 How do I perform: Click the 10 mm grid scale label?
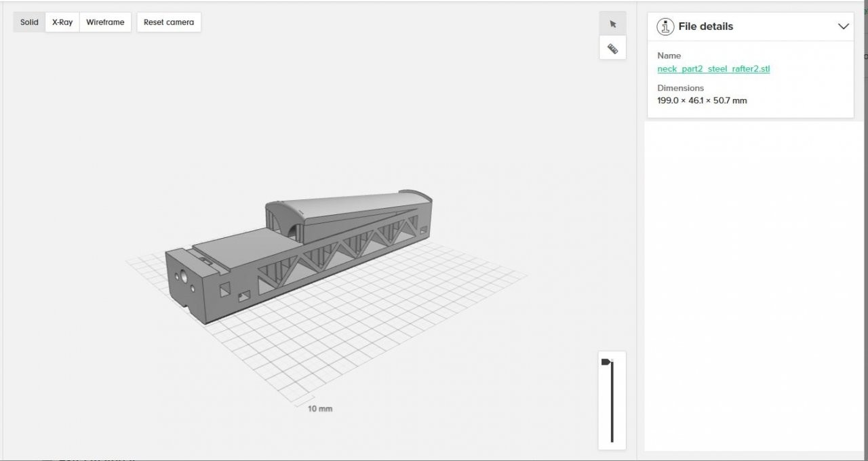click(320, 409)
